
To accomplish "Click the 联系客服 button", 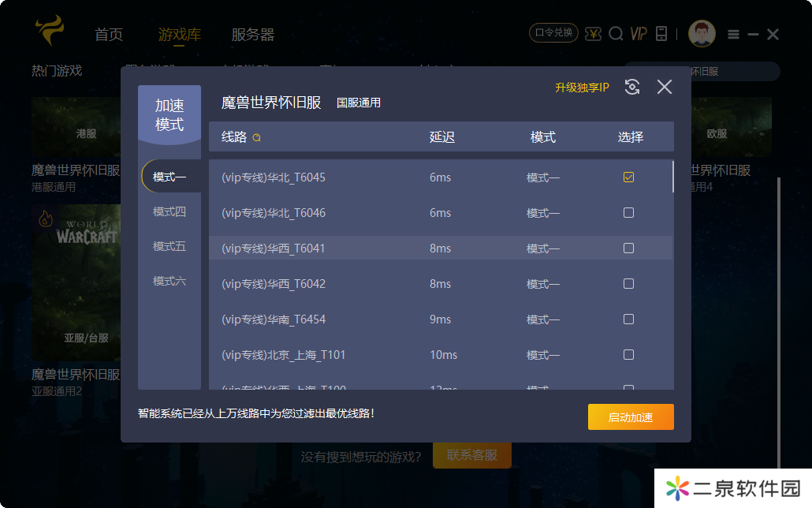I will tap(471, 455).
